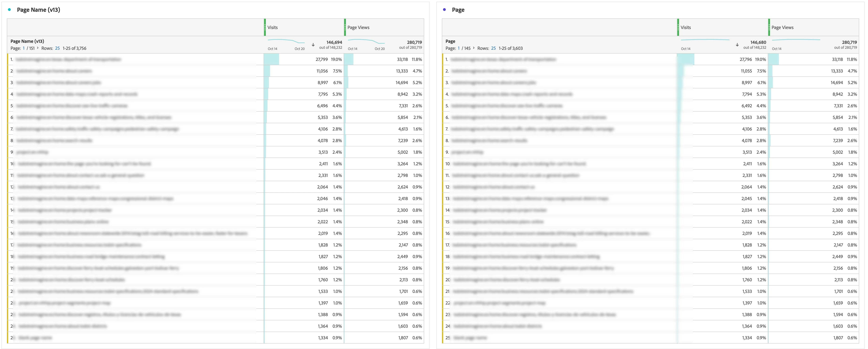Image resolution: width=868 pixels, height=349 pixels.
Task: Select row 9 in Page Name (v13) table
Action: coord(32,152)
